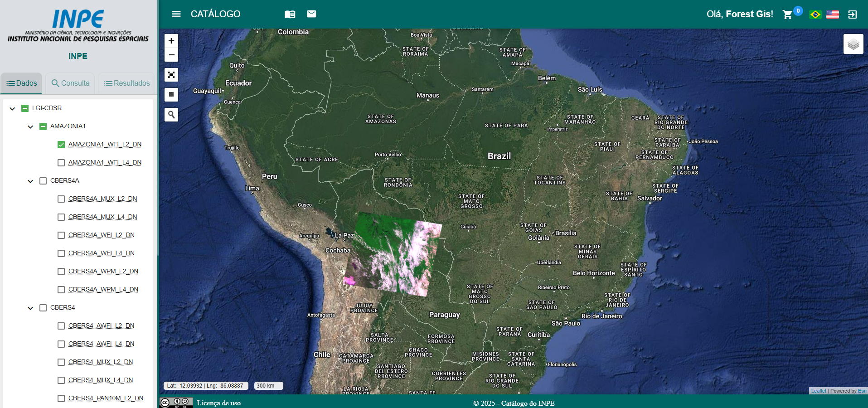This screenshot has height=408, width=868.
Task: Switch language to Portuguese with Brazil flag
Action: pos(815,15)
